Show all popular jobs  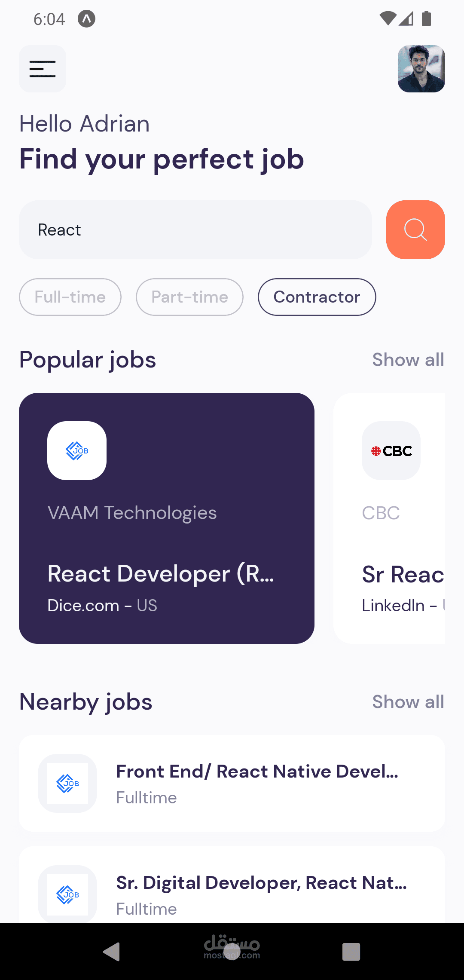(x=408, y=360)
